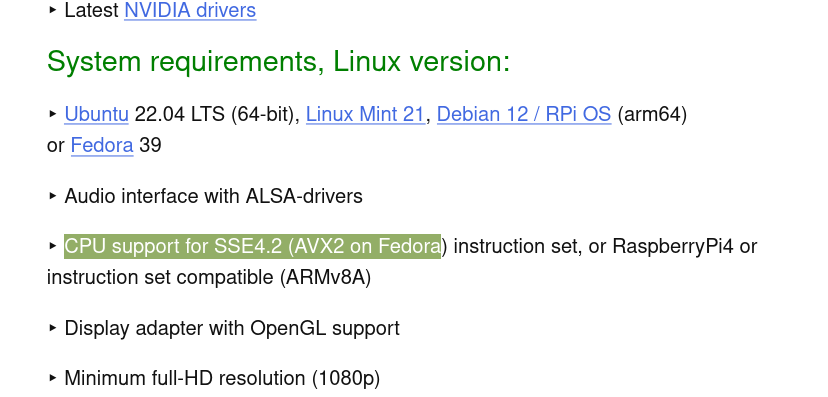Click the bullet arrow before Display adapter
The width and height of the screenshot is (828, 397).
[53, 328]
